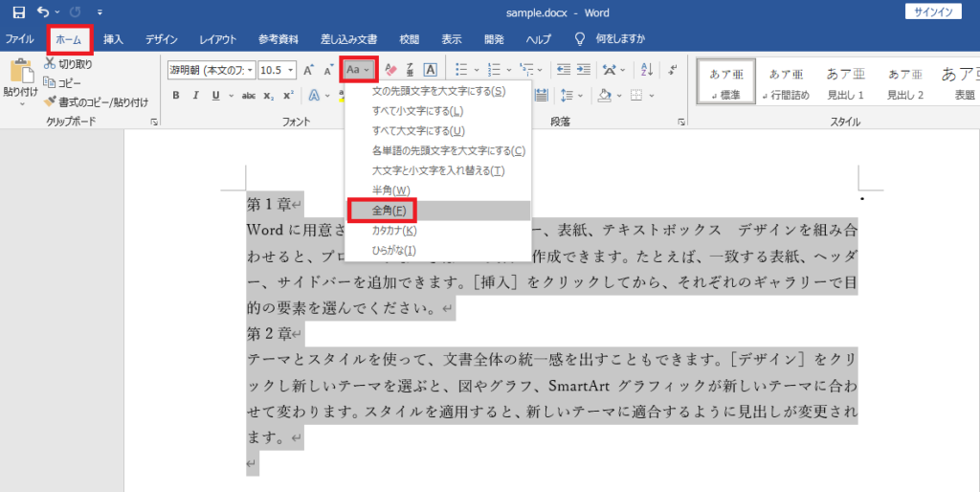This screenshot has height=492, width=980.
Task: Select カタカナ(K) in the case menu
Action: (438, 231)
